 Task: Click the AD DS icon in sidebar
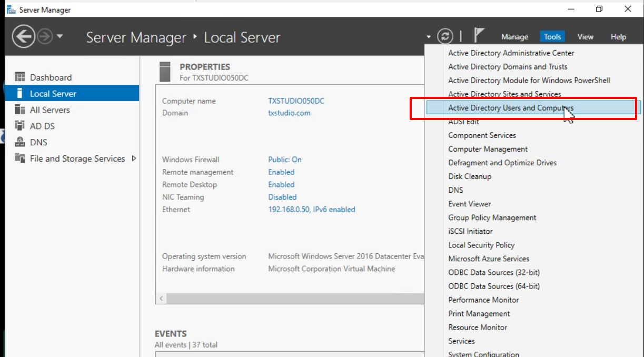pyautogui.click(x=20, y=126)
